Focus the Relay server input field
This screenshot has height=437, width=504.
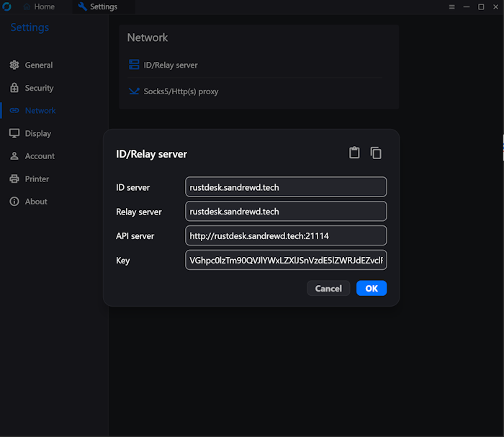pos(286,212)
